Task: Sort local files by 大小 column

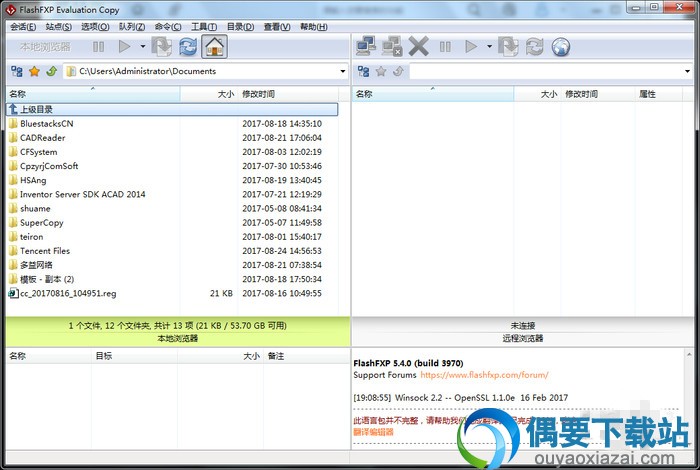Action: (x=209, y=94)
